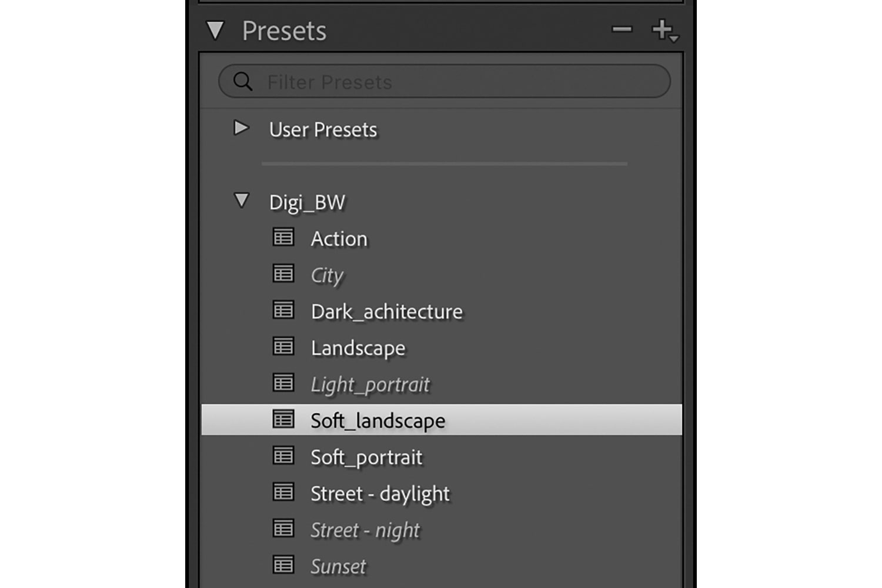The image size is (882, 588).
Task: Click the preset icon beside Landscape
Action: [x=283, y=347]
